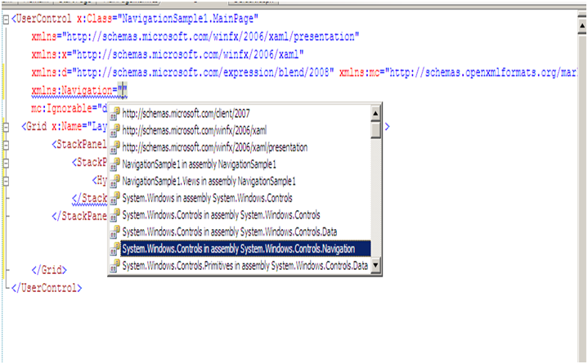The height and width of the screenshot is (364, 588).
Task: Click the icon of System.Windows.Controls.Primitives entry
Action: pyautogui.click(x=115, y=266)
